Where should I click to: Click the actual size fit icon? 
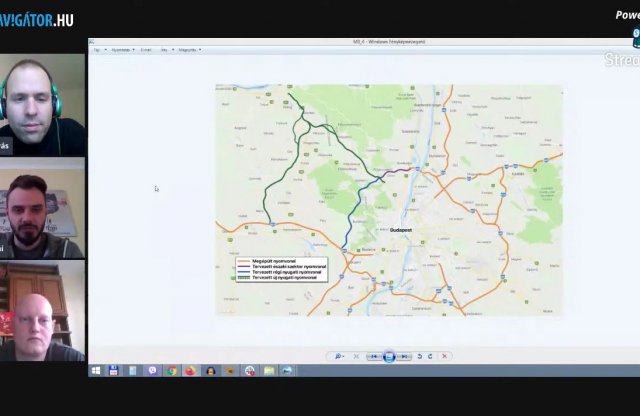[x=356, y=356]
